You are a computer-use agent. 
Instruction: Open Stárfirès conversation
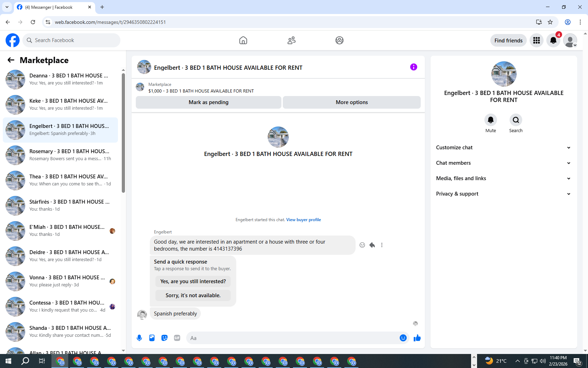click(60, 206)
